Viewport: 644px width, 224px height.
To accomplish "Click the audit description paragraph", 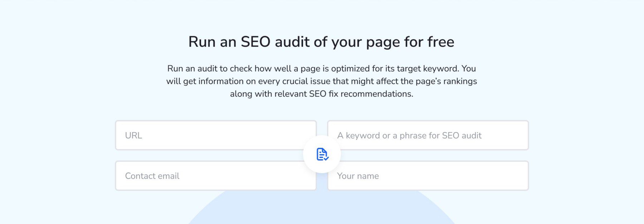I will pos(321,81).
